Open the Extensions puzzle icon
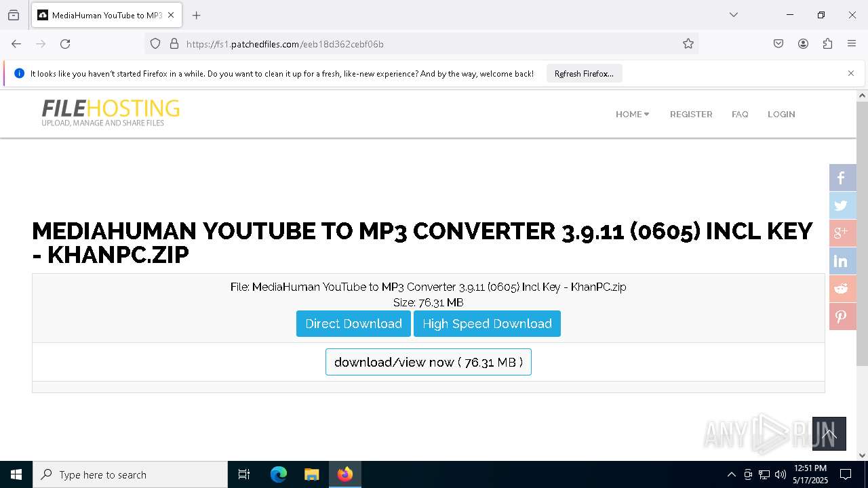Screen dimensions: 868x488 tap(827, 44)
